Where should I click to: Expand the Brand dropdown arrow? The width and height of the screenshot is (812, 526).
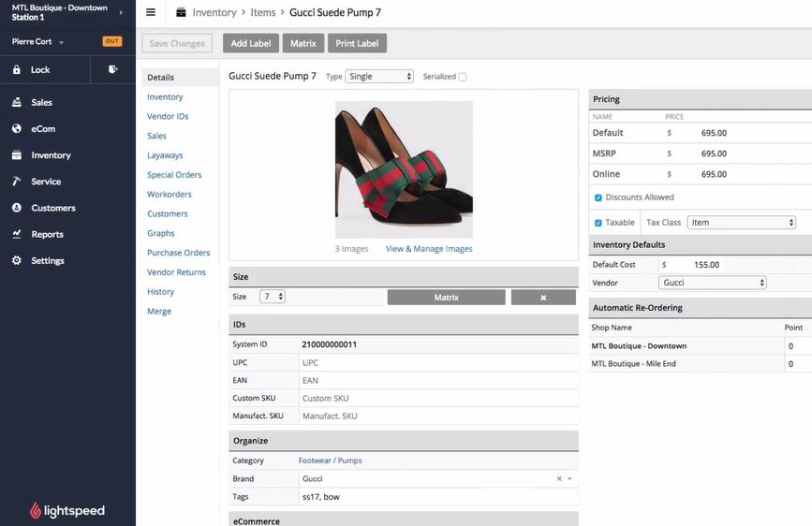569,479
